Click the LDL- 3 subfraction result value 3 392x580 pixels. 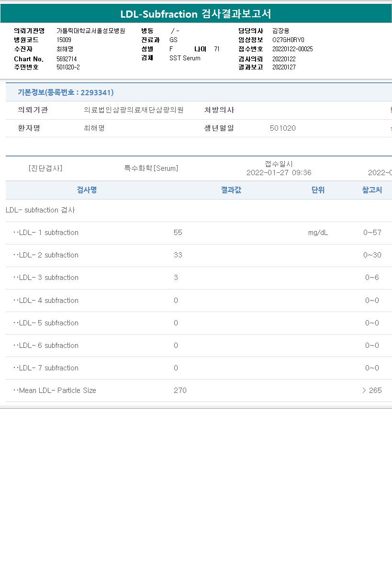176,278
